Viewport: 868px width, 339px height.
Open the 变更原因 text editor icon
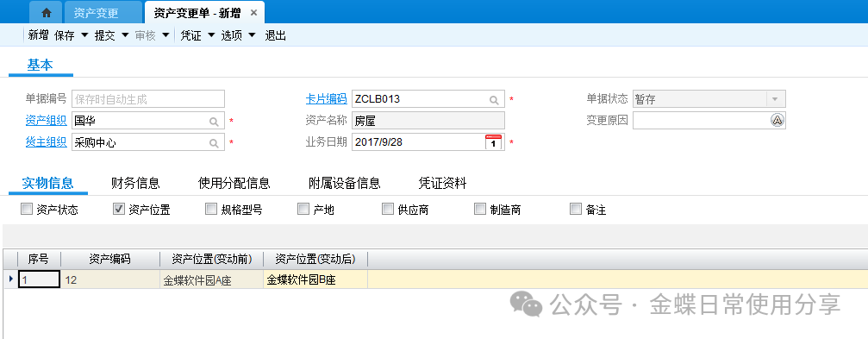pos(777,120)
